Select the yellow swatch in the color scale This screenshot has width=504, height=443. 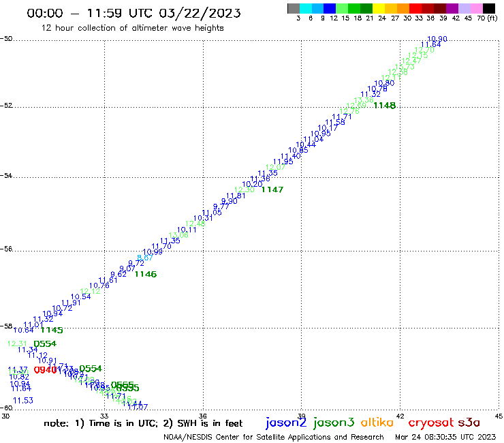coord(379,8)
